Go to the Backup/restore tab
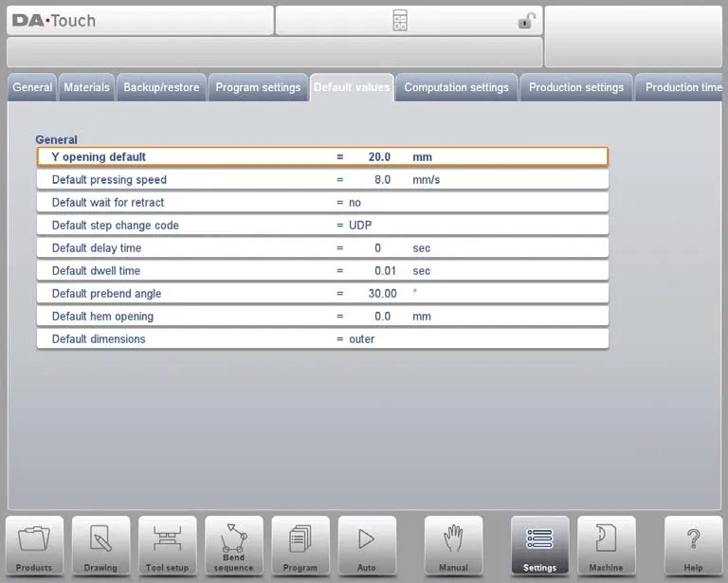 [161, 87]
